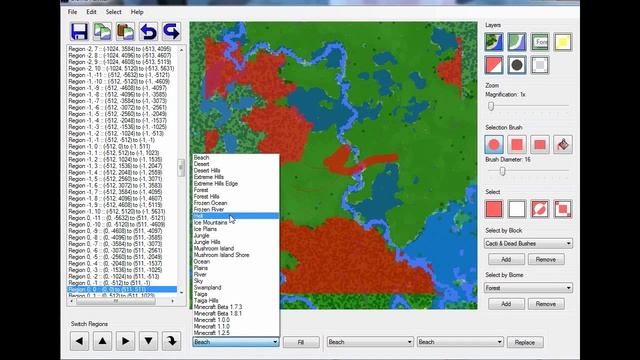Choose the rectangle selection brush
The width and height of the screenshot is (640, 360).
[540, 144]
